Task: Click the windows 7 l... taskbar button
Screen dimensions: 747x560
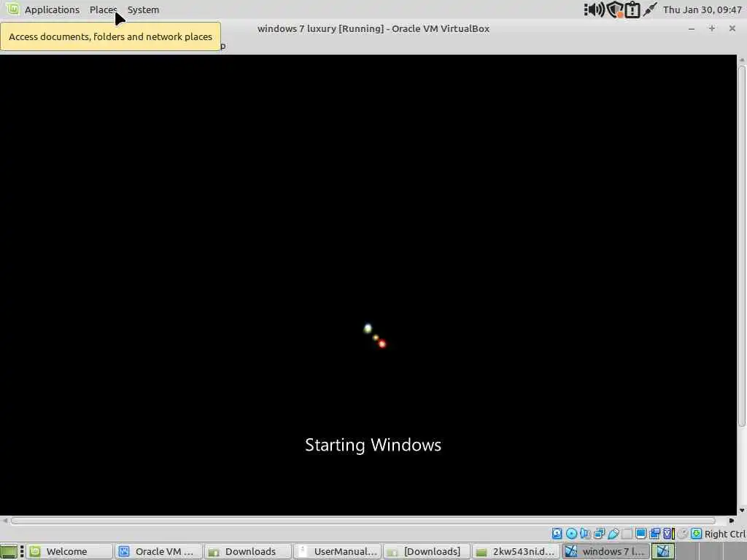Action: pyautogui.click(x=605, y=551)
